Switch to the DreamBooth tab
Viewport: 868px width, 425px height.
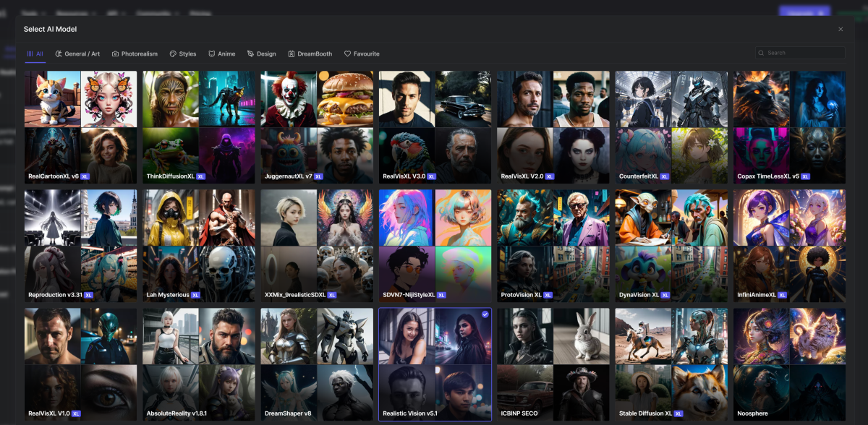click(310, 53)
